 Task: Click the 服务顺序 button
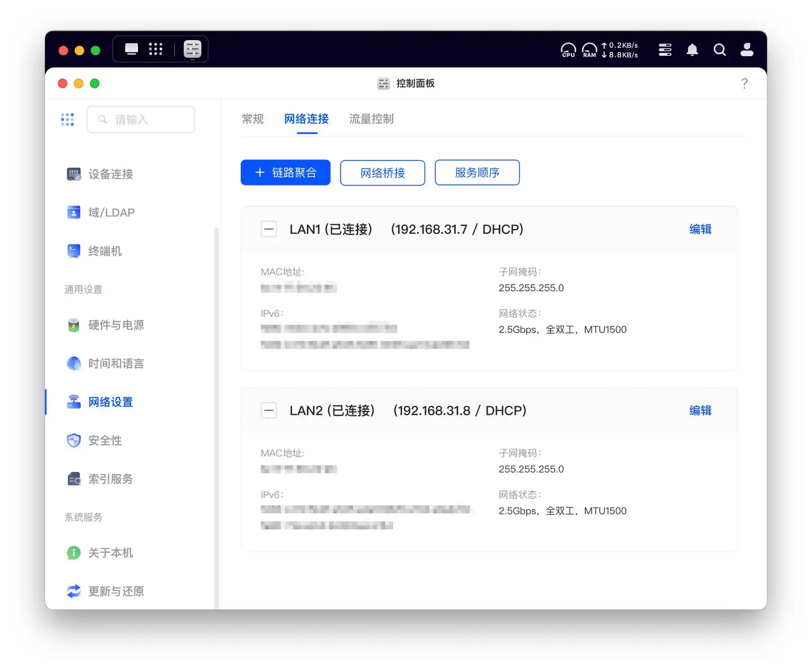(x=477, y=172)
